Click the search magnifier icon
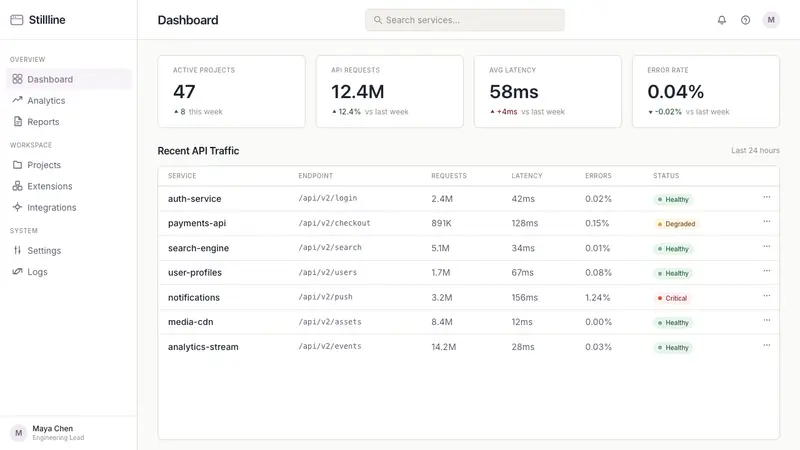800x450 pixels. pyautogui.click(x=378, y=20)
